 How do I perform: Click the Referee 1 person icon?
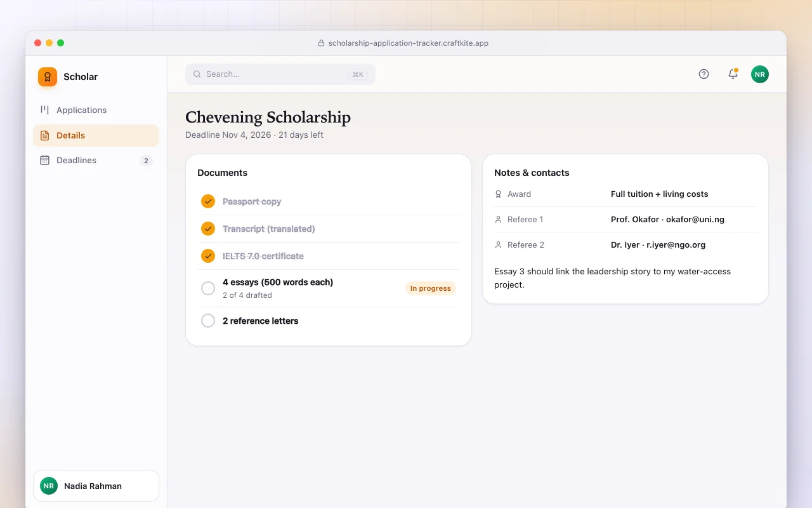tap(498, 220)
